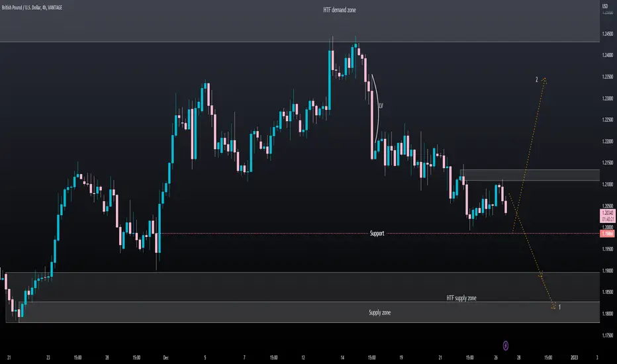Click the 14 date label on time axis
The image size is (617, 364).
[x=342, y=357]
